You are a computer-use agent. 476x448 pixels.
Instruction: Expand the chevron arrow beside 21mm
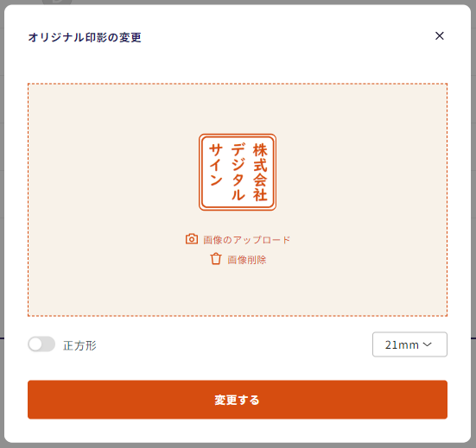pyautogui.click(x=427, y=344)
